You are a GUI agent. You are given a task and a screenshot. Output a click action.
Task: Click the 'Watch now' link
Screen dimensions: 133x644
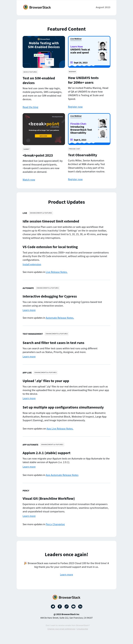29,180
